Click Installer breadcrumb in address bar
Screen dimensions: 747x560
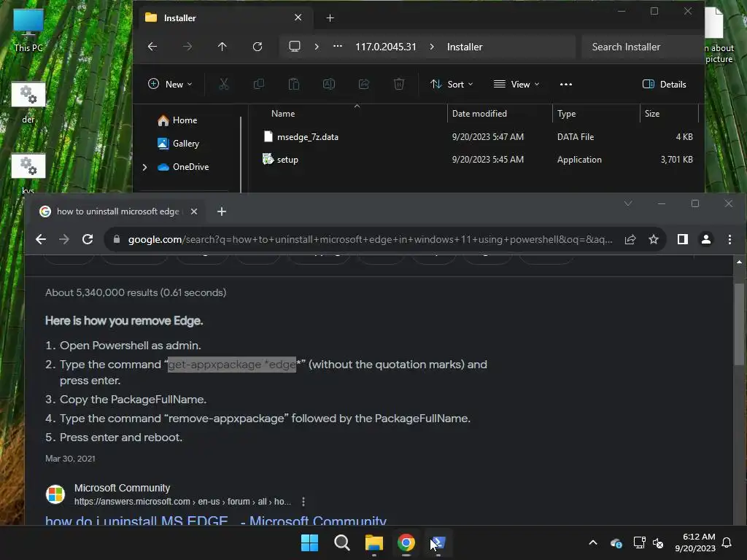(465, 47)
